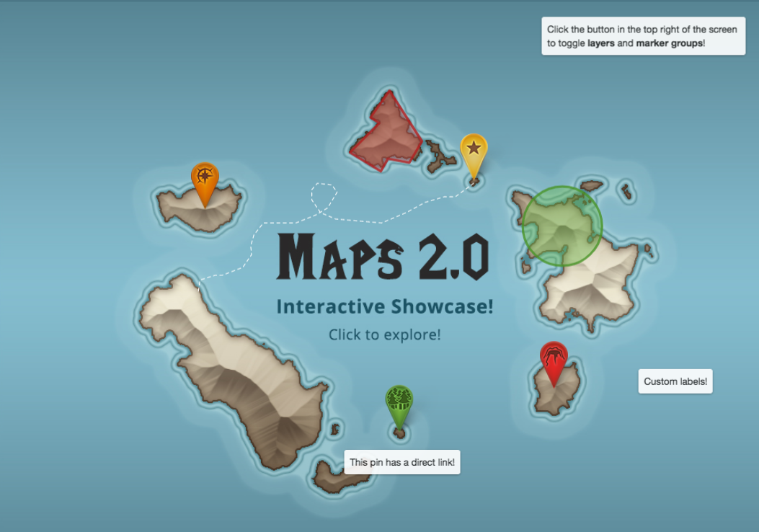Click the green circle area overlay

pos(562,226)
